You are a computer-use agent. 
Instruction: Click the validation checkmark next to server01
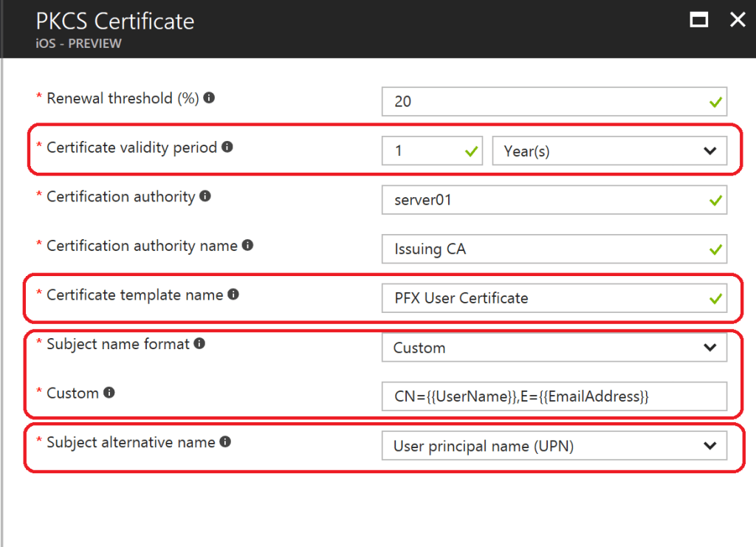click(x=713, y=200)
